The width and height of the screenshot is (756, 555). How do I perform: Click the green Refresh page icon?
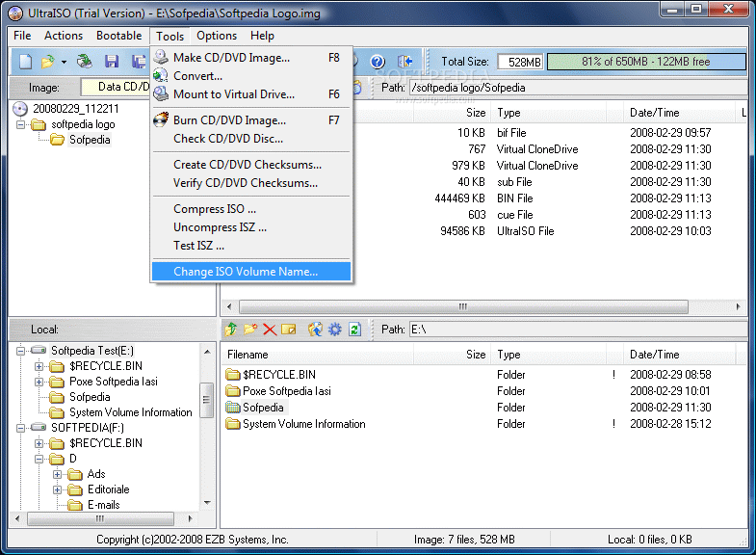[x=354, y=330]
